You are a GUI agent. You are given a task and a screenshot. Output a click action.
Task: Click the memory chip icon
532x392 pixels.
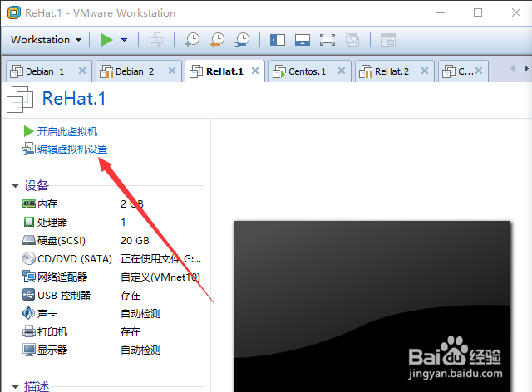29,203
